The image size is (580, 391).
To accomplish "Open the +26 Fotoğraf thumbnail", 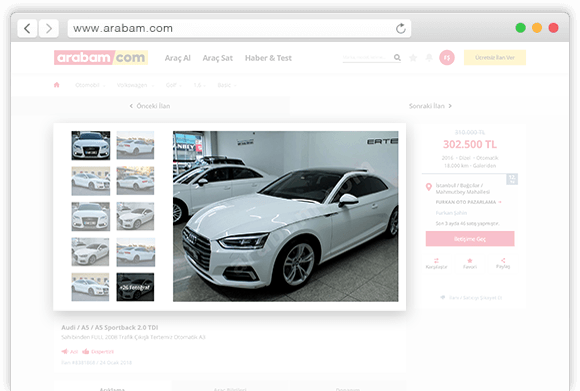I will [x=135, y=287].
